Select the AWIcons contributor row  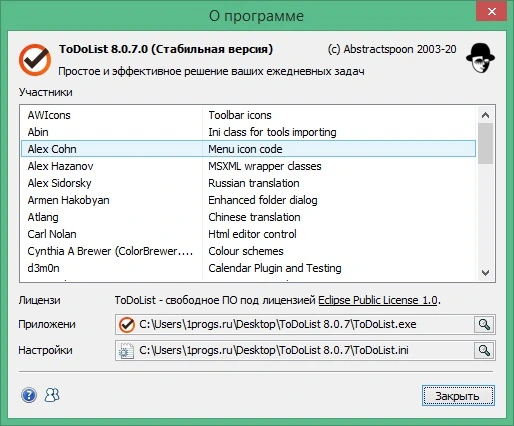click(248, 115)
